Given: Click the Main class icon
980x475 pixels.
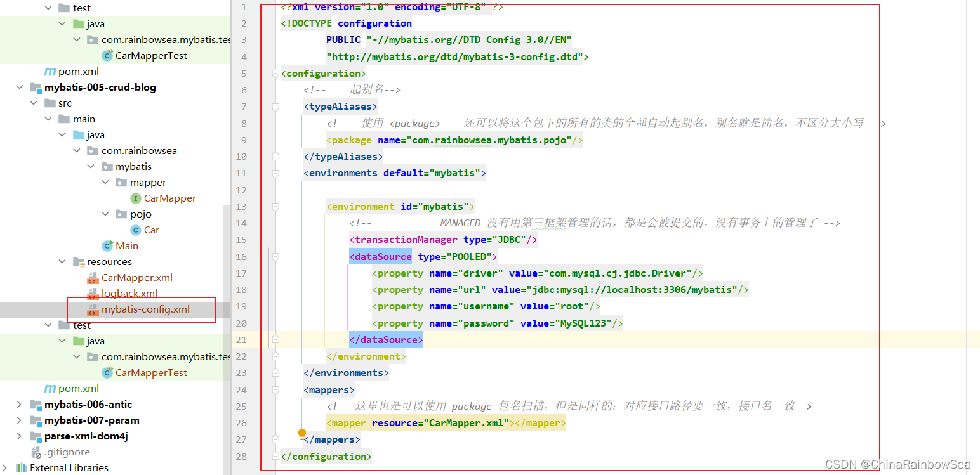Looking at the screenshot, I should point(107,246).
